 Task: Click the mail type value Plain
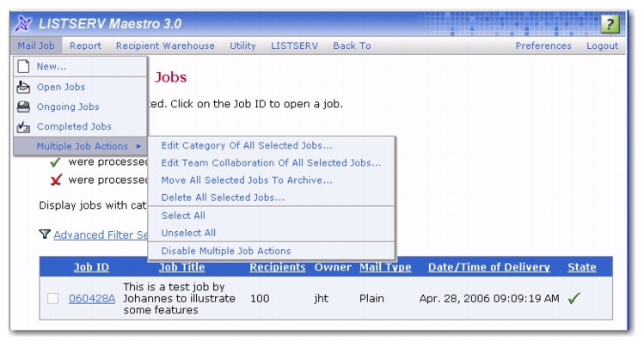(371, 298)
